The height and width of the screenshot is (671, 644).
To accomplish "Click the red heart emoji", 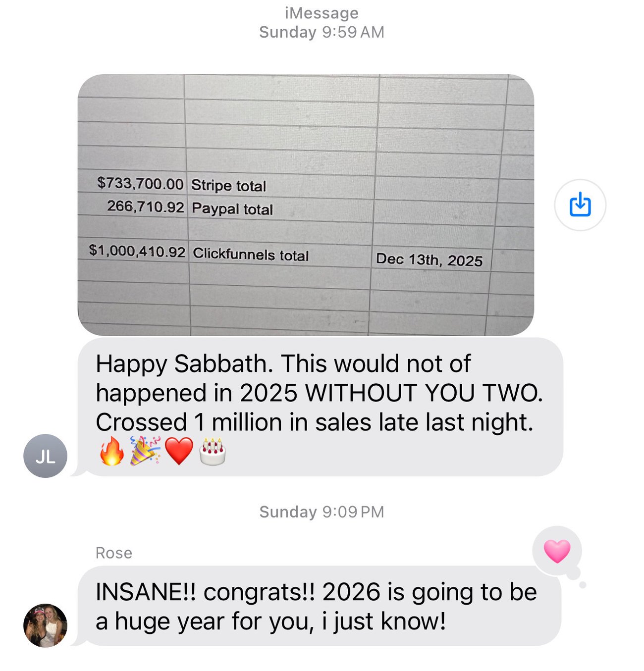I will pos(179,451).
